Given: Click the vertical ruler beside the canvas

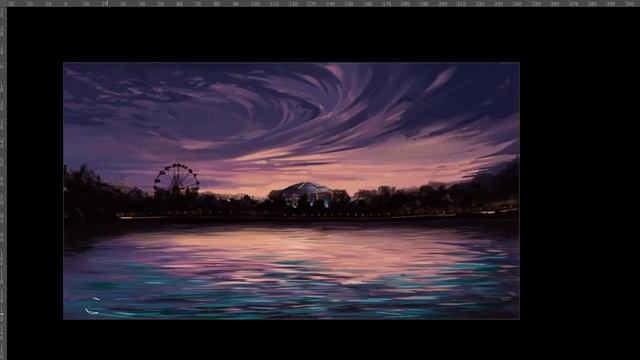Looking at the screenshot, I should pos(3,183).
